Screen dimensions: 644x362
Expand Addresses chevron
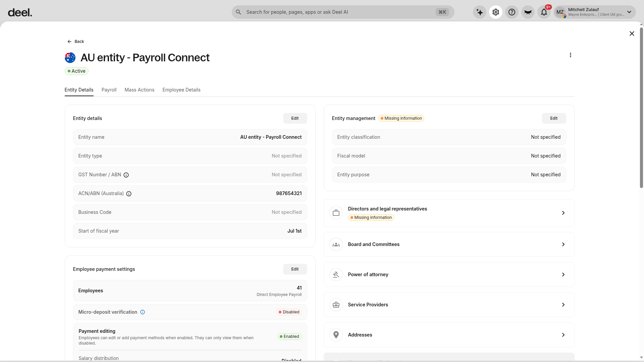pyautogui.click(x=563, y=335)
